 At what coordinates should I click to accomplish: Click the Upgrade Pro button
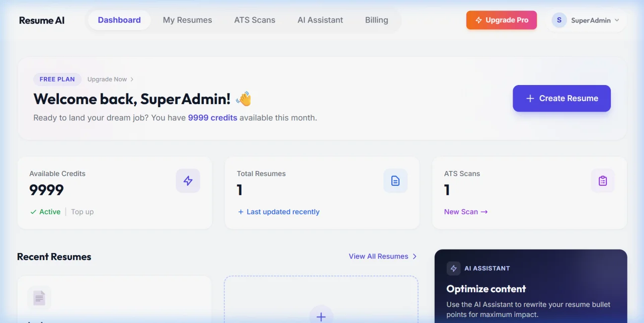[502, 20]
